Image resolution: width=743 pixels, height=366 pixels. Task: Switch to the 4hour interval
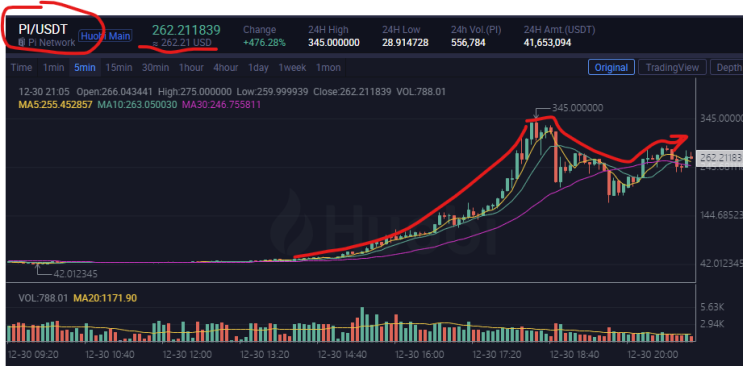226,68
